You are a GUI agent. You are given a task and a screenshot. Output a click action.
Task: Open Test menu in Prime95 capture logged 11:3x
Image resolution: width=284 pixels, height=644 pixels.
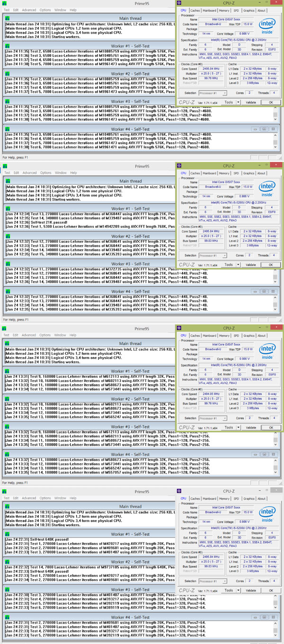(x=7, y=10)
